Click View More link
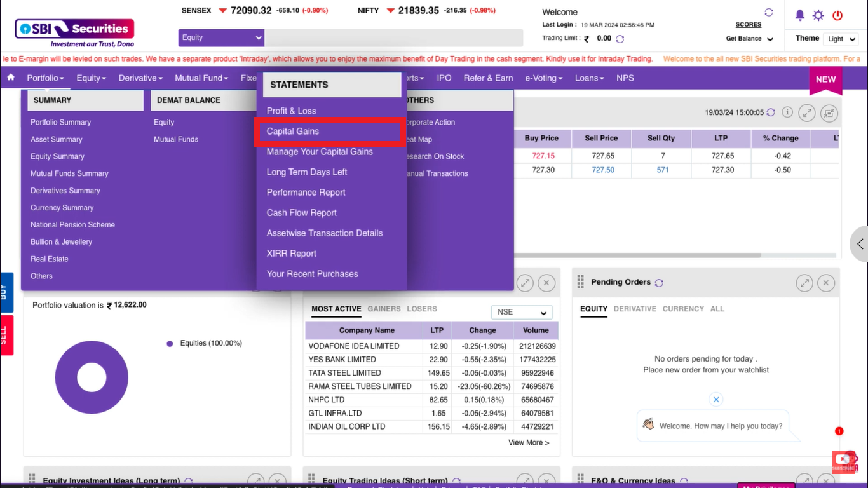868x488 pixels. [x=529, y=442]
